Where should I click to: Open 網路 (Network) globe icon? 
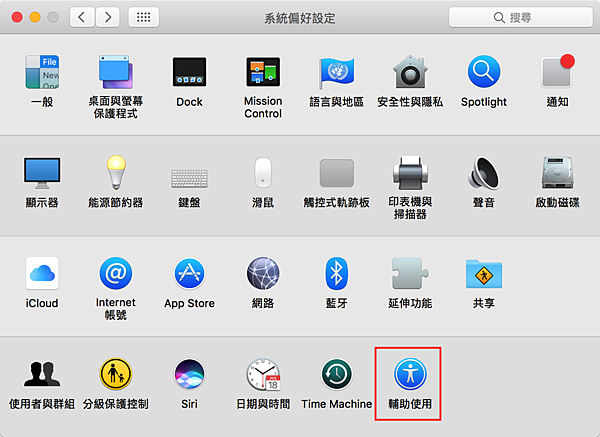(263, 273)
